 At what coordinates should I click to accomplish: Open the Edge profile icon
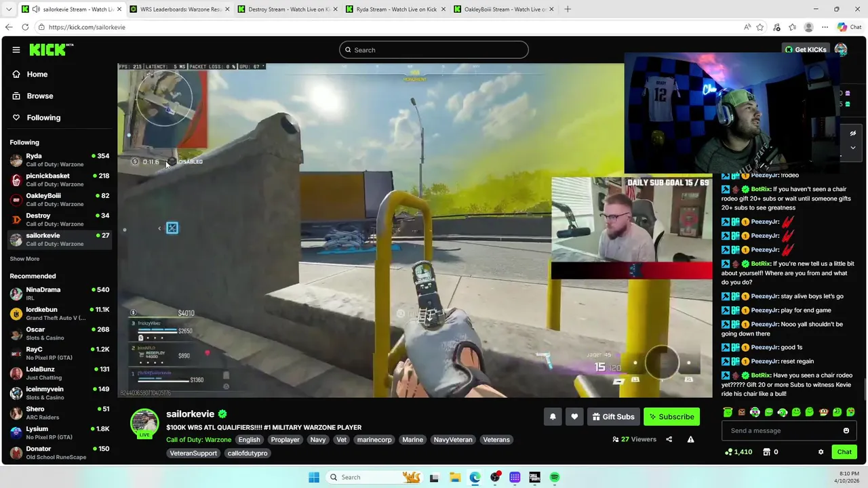point(808,27)
